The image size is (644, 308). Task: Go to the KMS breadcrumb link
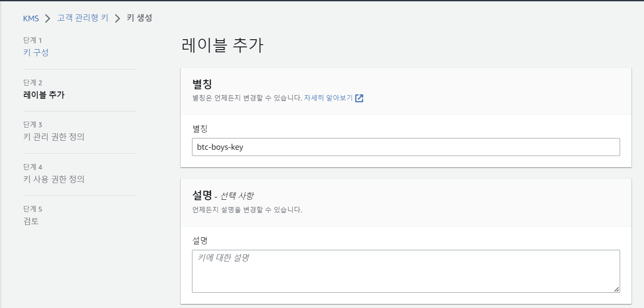31,18
